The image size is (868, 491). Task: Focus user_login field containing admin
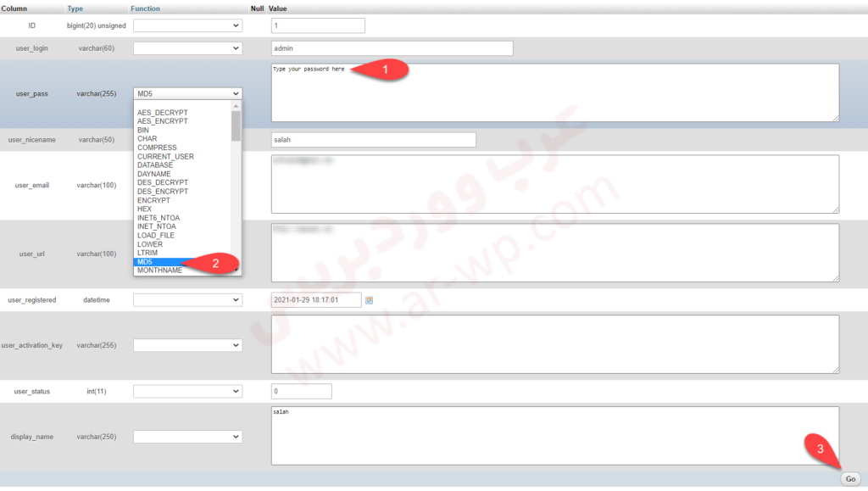[x=392, y=48]
